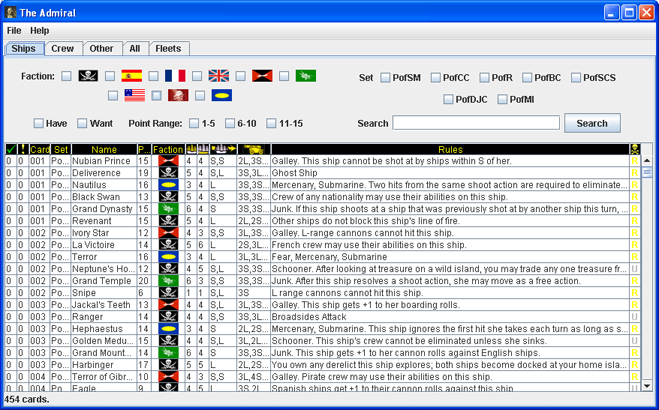
Task: Click the scrollbar down arrow in card list
Action: pyautogui.click(x=646, y=386)
